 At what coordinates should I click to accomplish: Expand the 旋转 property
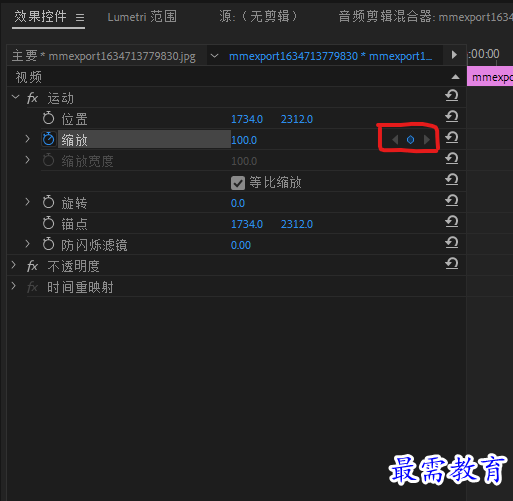point(28,202)
